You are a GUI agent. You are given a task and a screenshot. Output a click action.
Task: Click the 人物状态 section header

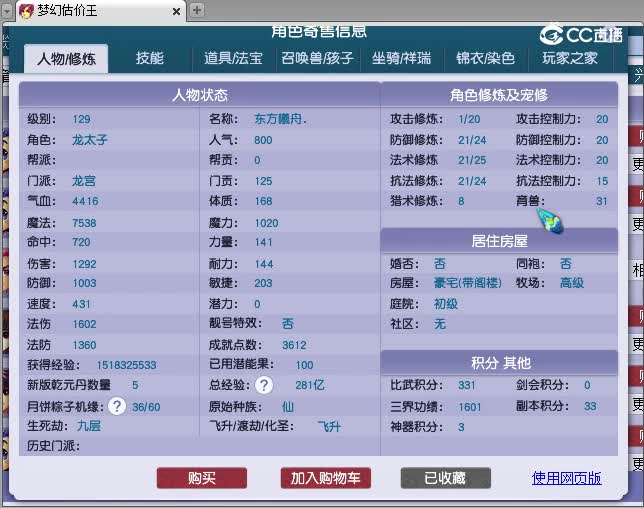pos(200,95)
